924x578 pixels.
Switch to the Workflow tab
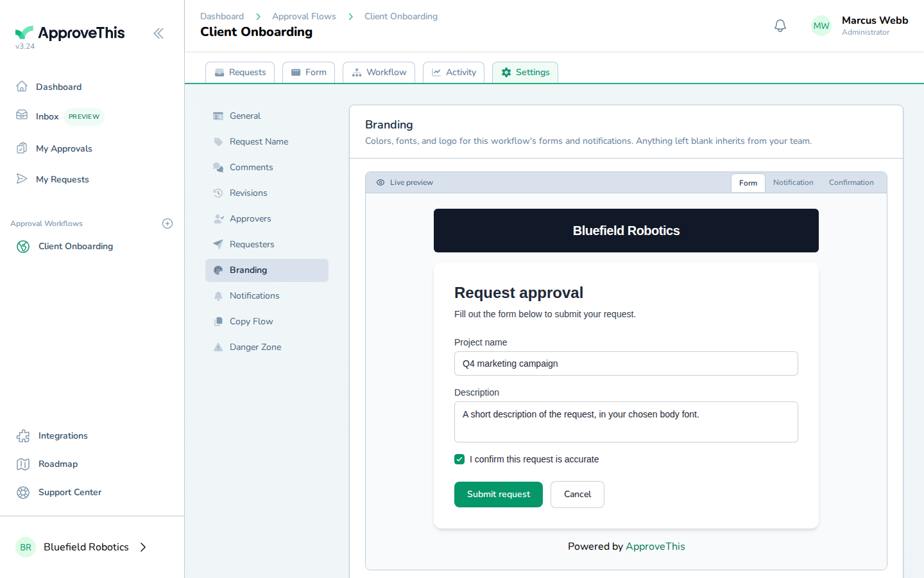(379, 73)
